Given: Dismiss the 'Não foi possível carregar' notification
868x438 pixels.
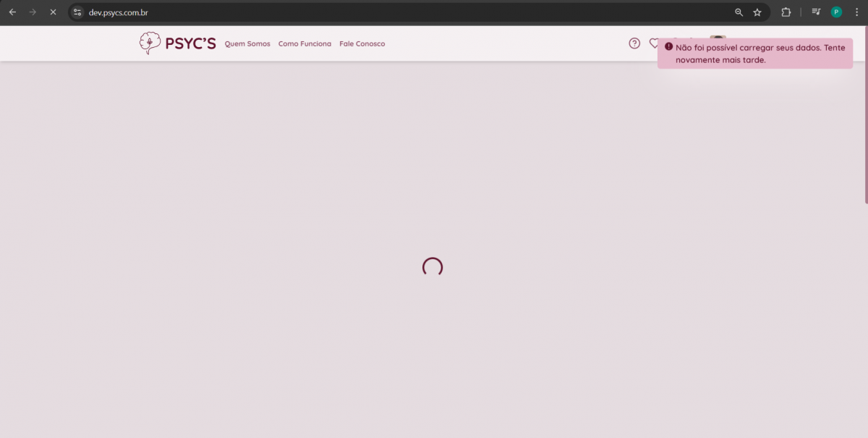Looking at the screenshot, I should pyautogui.click(x=754, y=54).
